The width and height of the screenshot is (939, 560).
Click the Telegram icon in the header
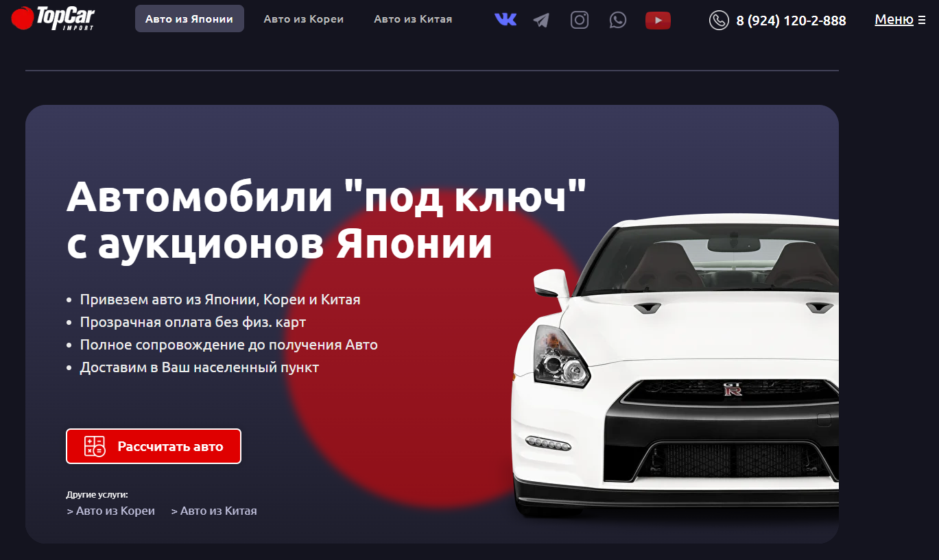coord(540,20)
